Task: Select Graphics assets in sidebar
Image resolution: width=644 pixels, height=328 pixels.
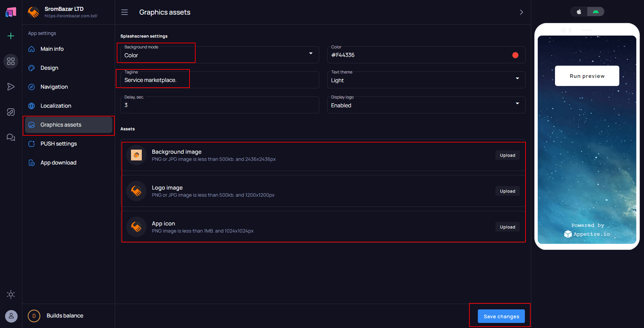Action: click(69, 125)
